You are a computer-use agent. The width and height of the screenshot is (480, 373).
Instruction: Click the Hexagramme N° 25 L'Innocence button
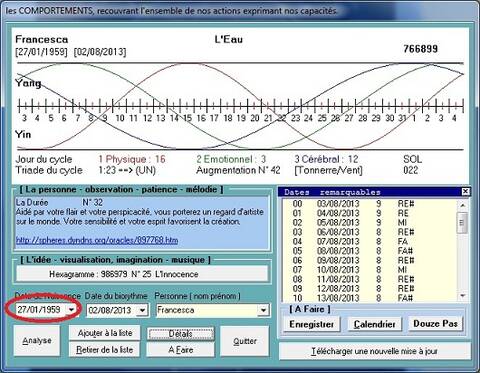pyautogui.click(x=142, y=274)
